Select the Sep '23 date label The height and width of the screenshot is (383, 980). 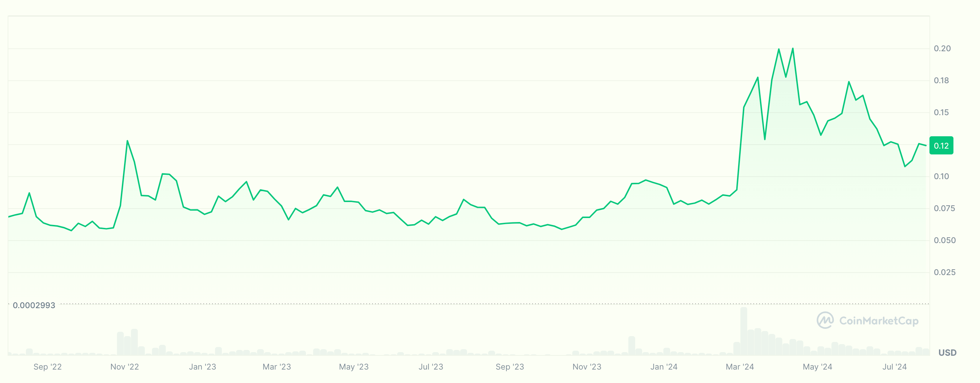(510, 367)
